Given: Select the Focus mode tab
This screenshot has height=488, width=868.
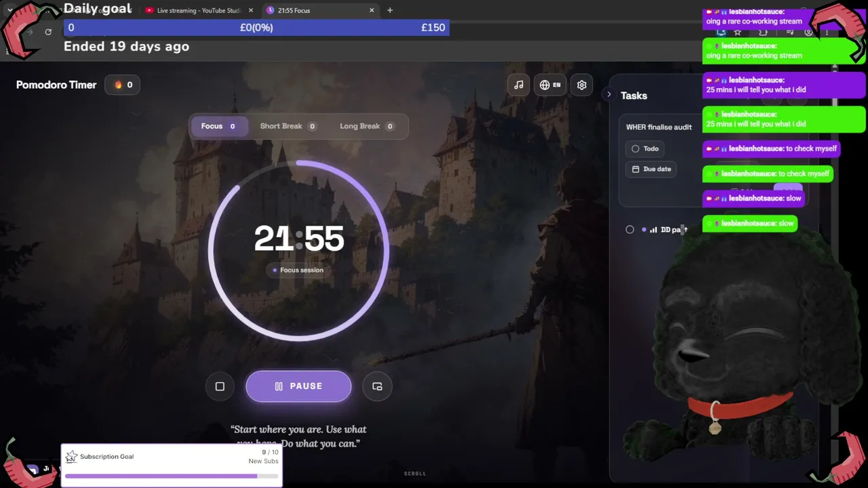Looking at the screenshot, I should point(218,126).
